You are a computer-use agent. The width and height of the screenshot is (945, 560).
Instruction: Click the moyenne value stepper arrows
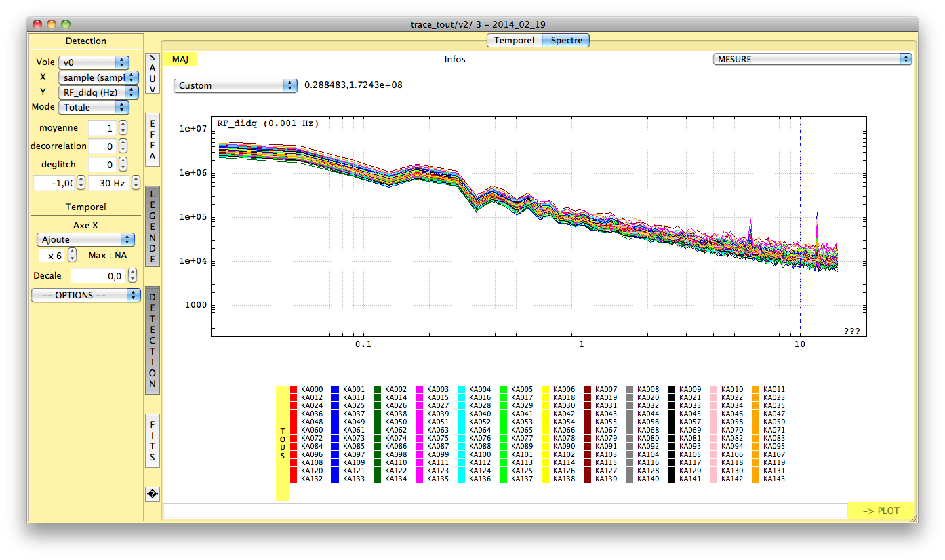[x=123, y=128]
